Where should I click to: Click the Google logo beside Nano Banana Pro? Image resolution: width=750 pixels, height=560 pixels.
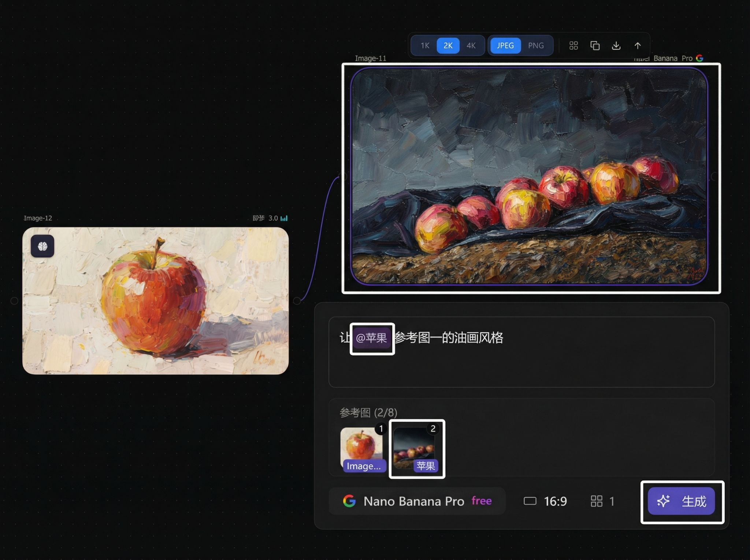click(350, 501)
